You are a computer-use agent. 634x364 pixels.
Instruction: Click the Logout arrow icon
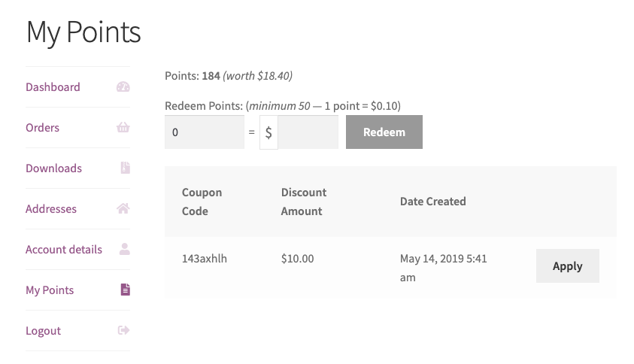coord(124,331)
